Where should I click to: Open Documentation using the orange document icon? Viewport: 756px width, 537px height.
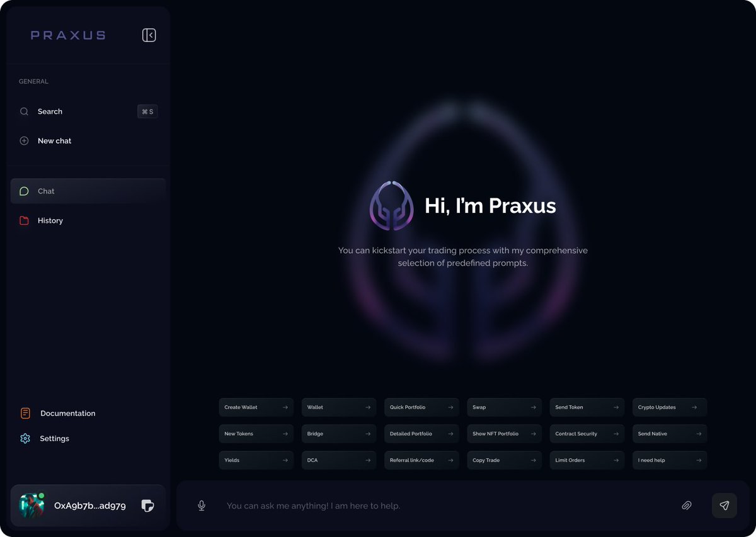point(25,413)
